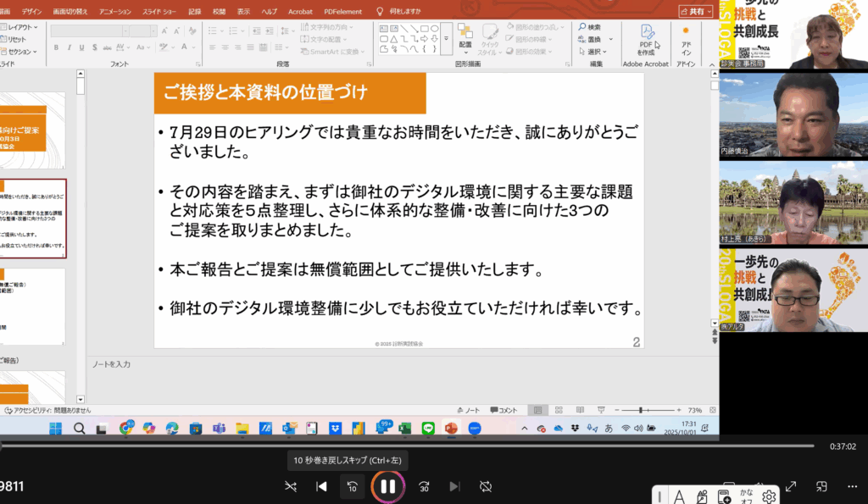
Task: Click the PDFを作成 Adobe Acrobat icon
Action: pos(647,38)
